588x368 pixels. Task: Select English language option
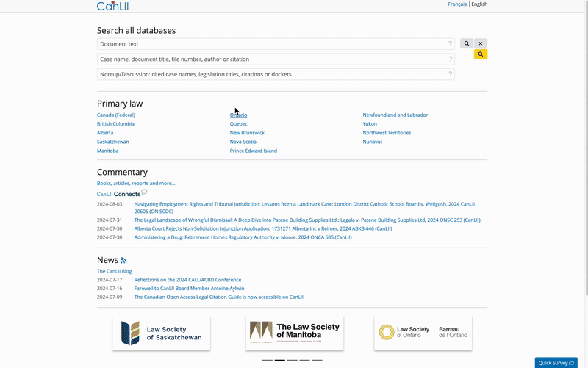click(479, 4)
